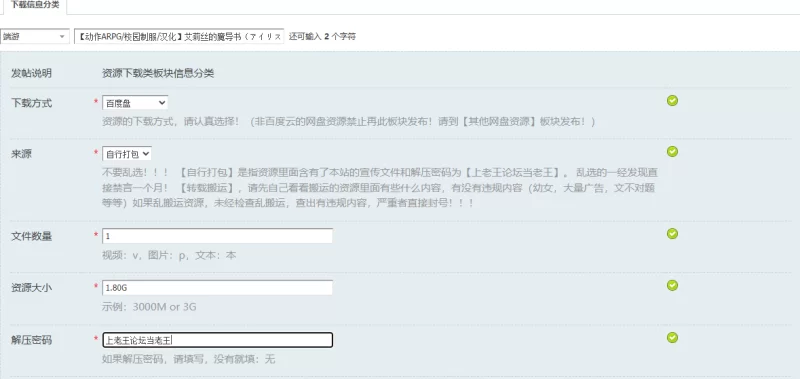The height and width of the screenshot is (379, 800).
Task: Click the 解压密码 input field
Action: [217, 340]
